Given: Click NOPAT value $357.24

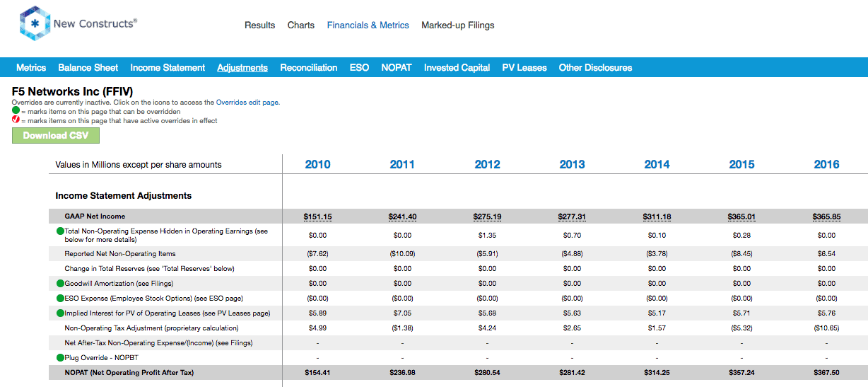Looking at the screenshot, I should (x=742, y=373).
